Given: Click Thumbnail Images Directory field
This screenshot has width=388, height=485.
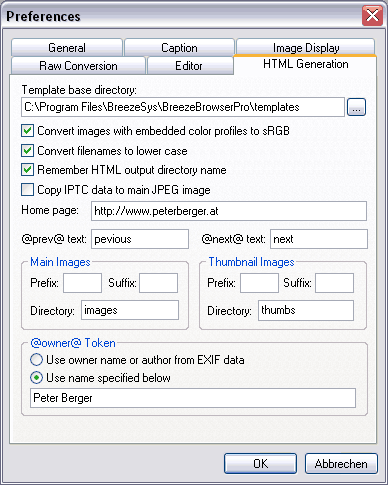Looking at the screenshot, I should [306, 310].
